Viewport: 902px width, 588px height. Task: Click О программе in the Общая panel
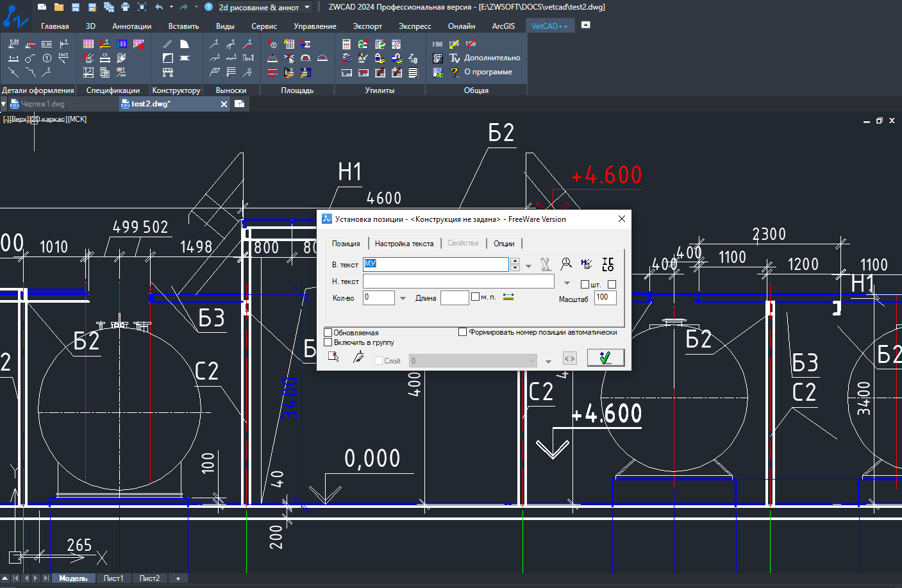click(x=489, y=72)
